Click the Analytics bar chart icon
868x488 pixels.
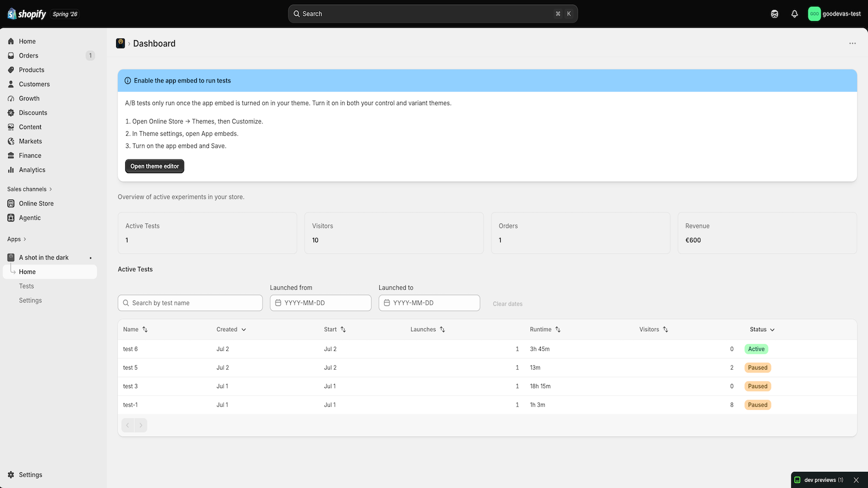11,170
